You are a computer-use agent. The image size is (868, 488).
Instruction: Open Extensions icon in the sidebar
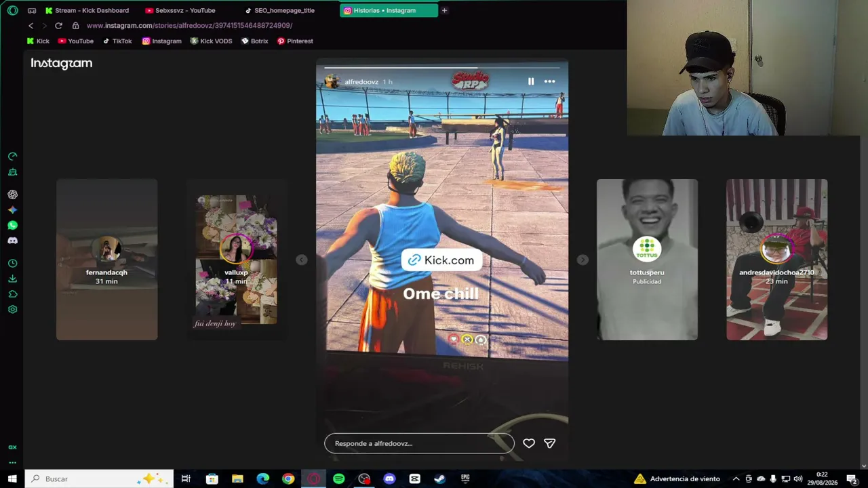12,294
